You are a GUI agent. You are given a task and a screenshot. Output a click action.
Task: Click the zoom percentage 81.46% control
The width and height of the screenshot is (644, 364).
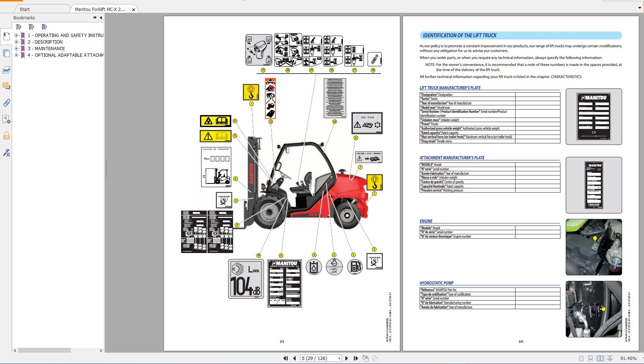[x=628, y=358]
